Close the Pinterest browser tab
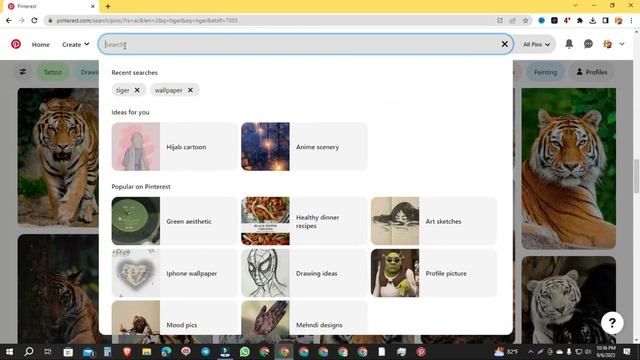The height and width of the screenshot is (360, 640). tap(93, 6)
